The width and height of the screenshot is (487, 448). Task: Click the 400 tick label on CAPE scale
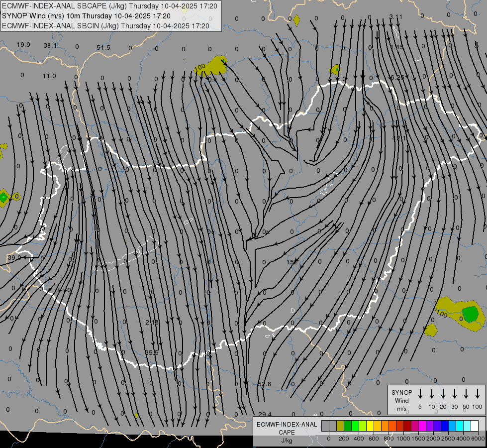(359, 439)
